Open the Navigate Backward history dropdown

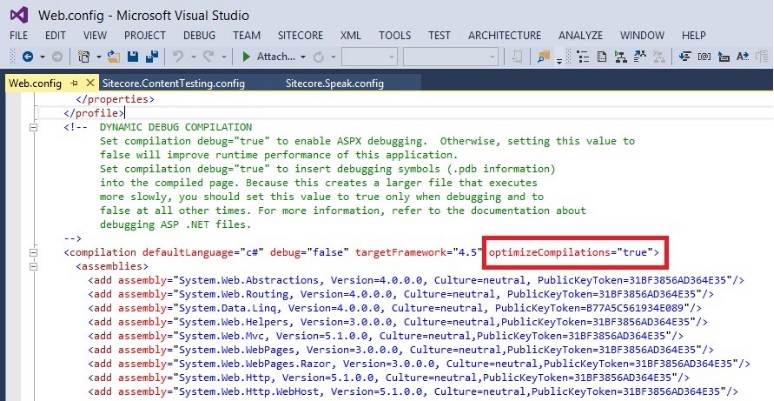[x=42, y=58]
